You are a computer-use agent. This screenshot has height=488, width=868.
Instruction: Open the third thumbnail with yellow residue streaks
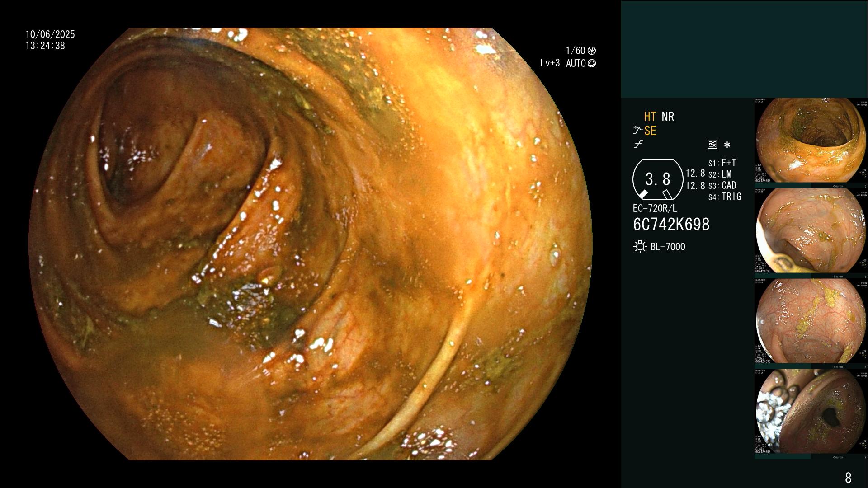(811, 321)
